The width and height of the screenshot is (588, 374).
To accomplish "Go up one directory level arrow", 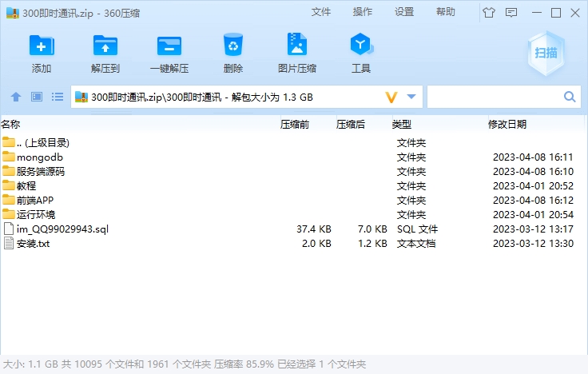I will (x=15, y=97).
